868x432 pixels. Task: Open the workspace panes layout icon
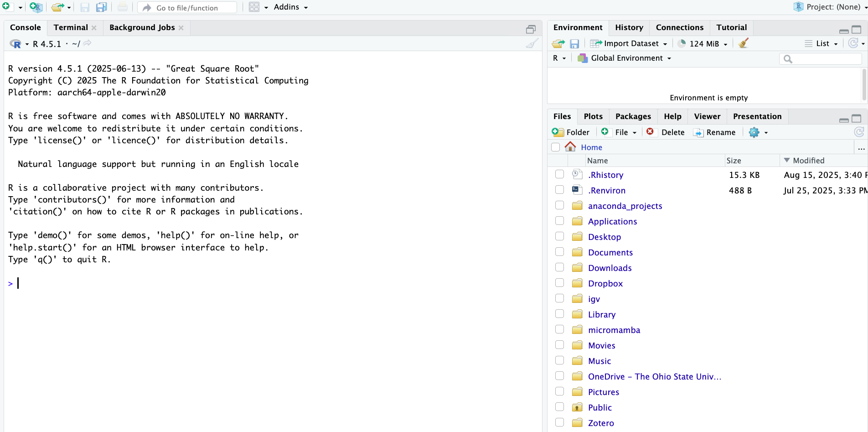(254, 7)
